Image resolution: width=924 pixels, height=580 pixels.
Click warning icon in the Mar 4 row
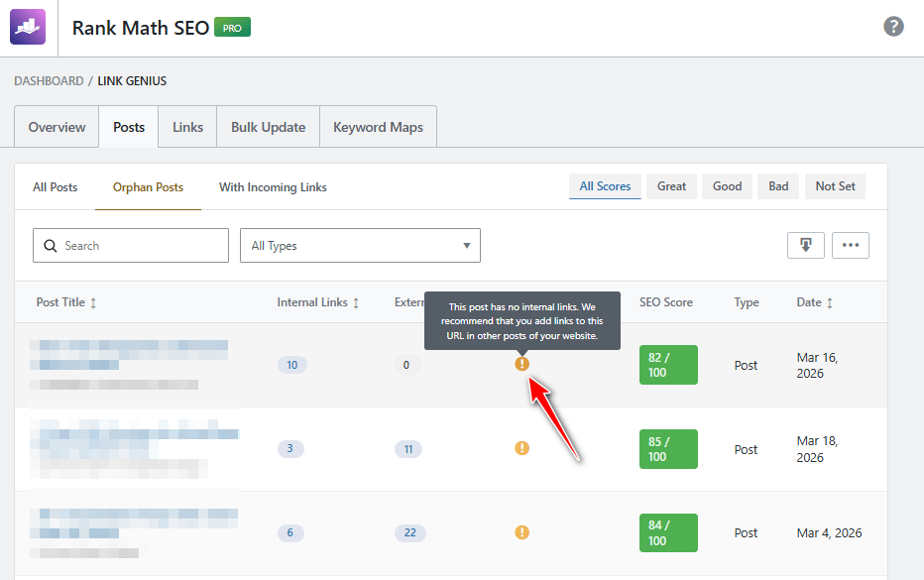pos(522,532)
